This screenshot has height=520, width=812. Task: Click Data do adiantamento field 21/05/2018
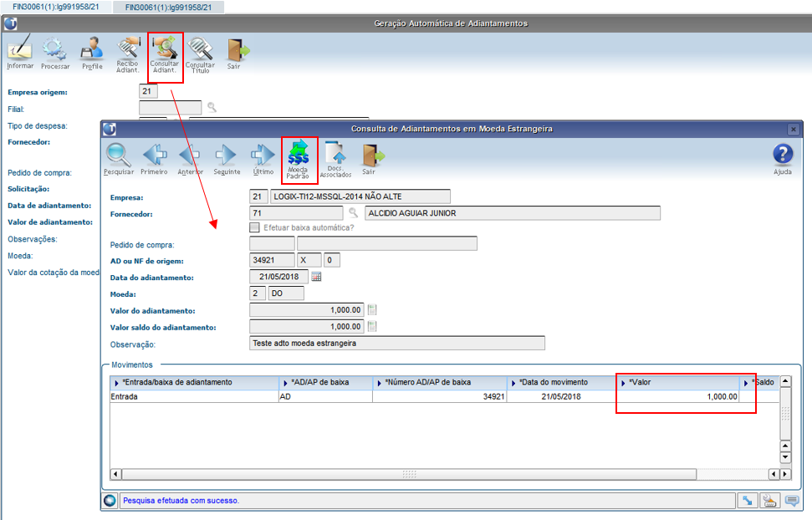pyautogui.click(x=278, y=277)
